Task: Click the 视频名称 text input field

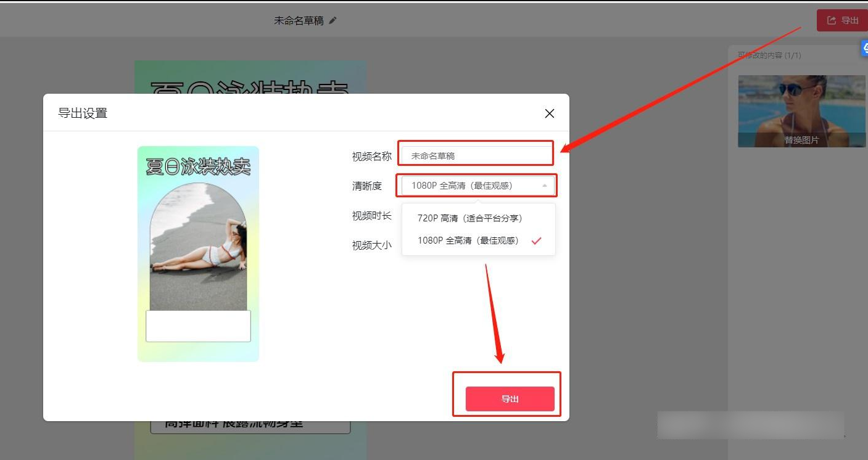Action: point(475,156)
